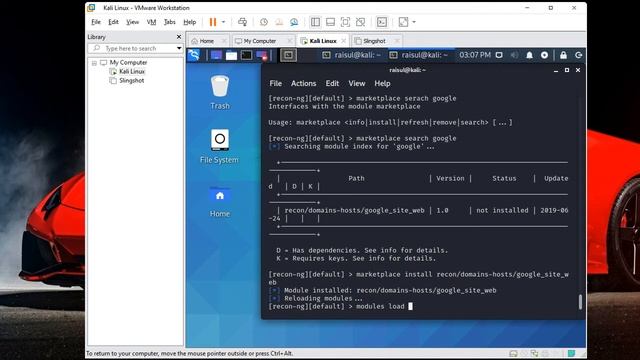Close the Home tab

click(x=224, y=41)
